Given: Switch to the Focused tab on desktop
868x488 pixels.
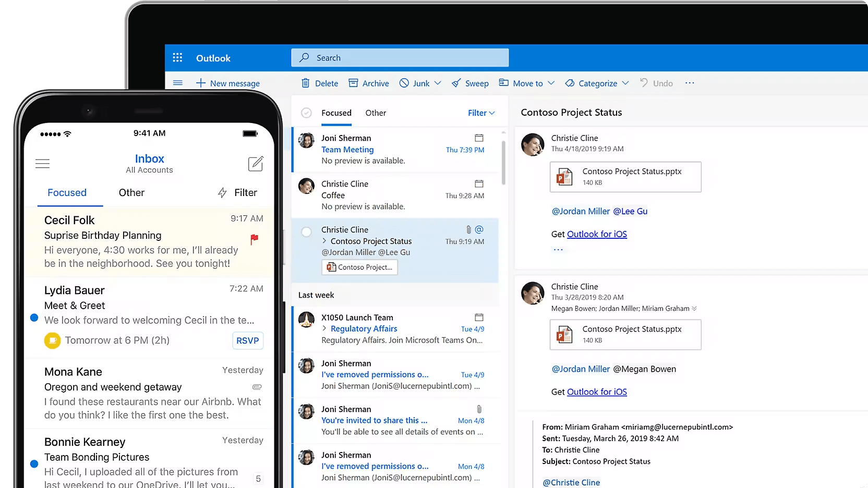Looking at the screenshot, I should click(336, 113).
